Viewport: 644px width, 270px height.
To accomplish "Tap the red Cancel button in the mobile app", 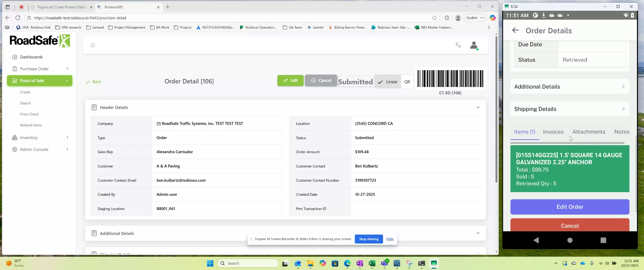I will pos(570,225).
